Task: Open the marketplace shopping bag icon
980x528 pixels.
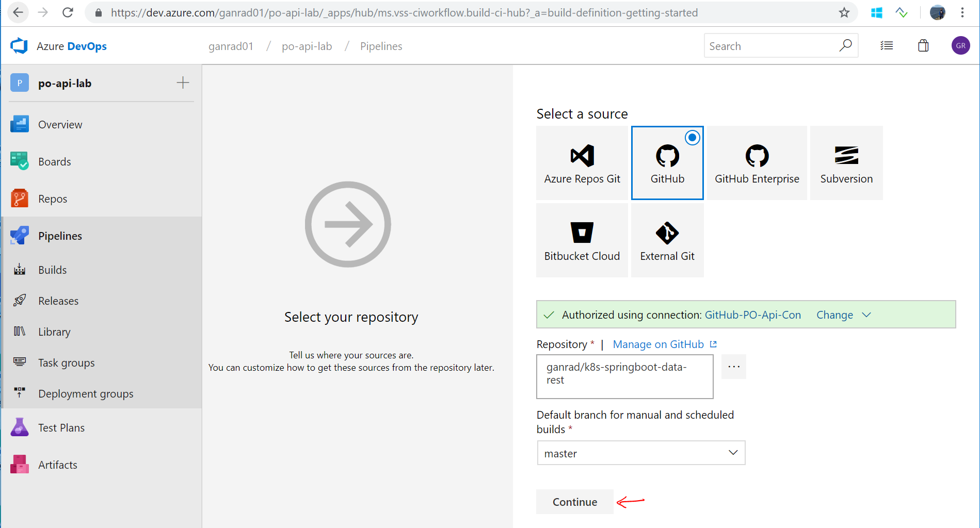Action: [x=923, y=46]
